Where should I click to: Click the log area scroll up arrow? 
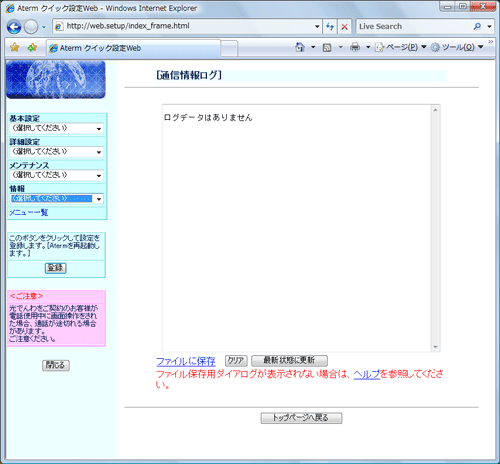[x=435, y=110]
